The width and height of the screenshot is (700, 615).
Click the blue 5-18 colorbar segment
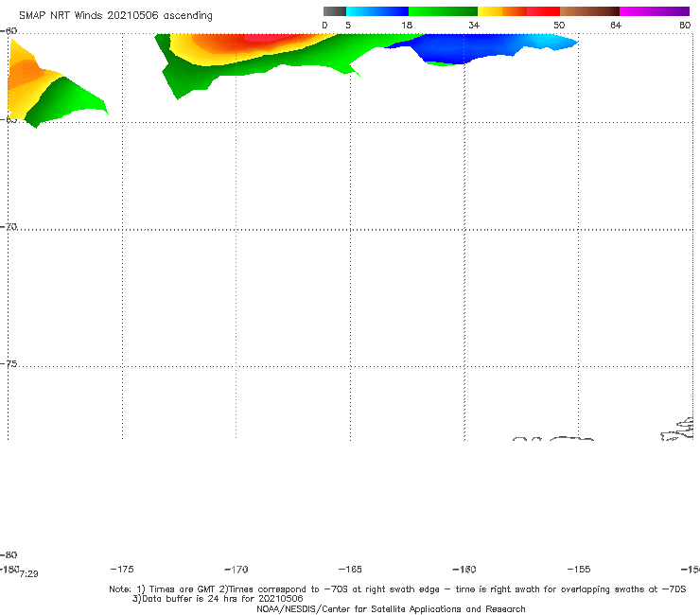(377, 11)
